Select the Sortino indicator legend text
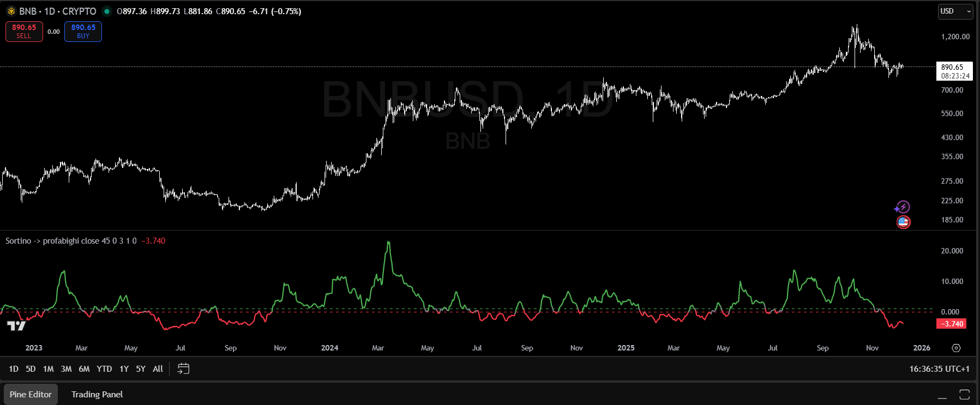The width and height of the screenshot is (980, 405). [x=71, y=241]
